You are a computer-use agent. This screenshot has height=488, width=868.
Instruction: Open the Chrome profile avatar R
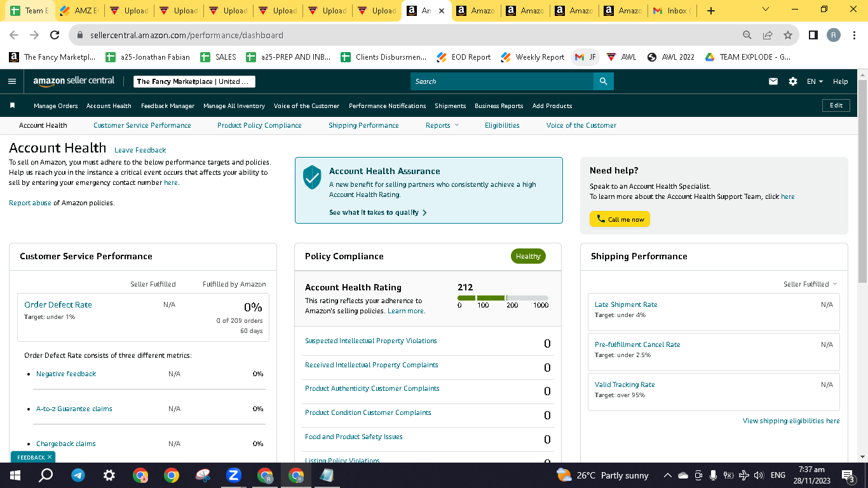point(834,35)
